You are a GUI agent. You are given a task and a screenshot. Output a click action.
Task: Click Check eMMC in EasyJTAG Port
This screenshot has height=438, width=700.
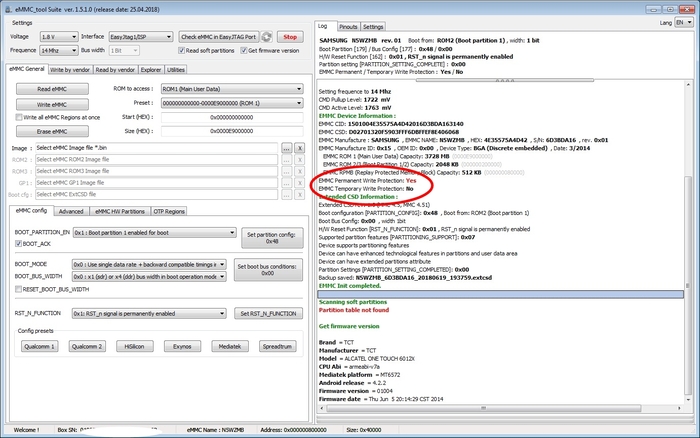click(x=219, y=37)
